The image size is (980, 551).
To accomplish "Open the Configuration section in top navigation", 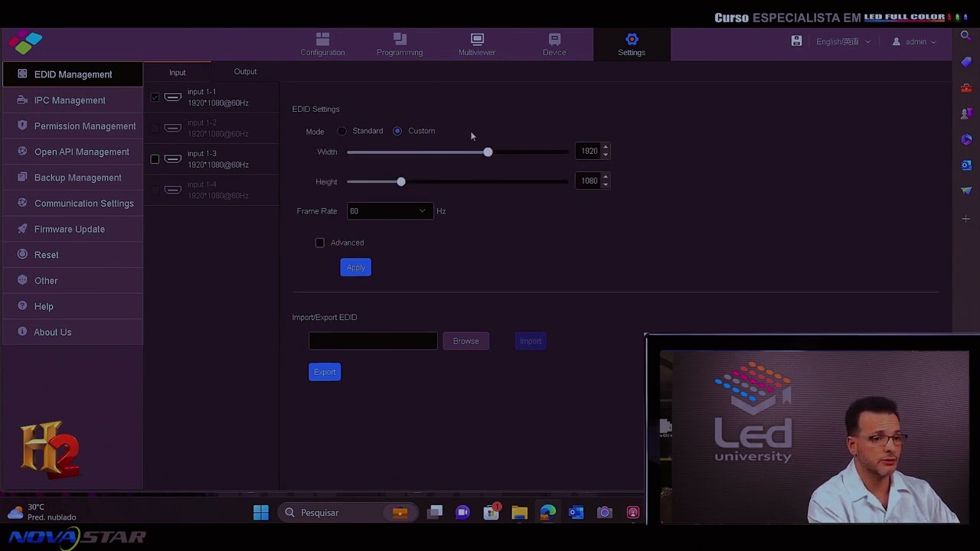I will (x=322, y=44).
